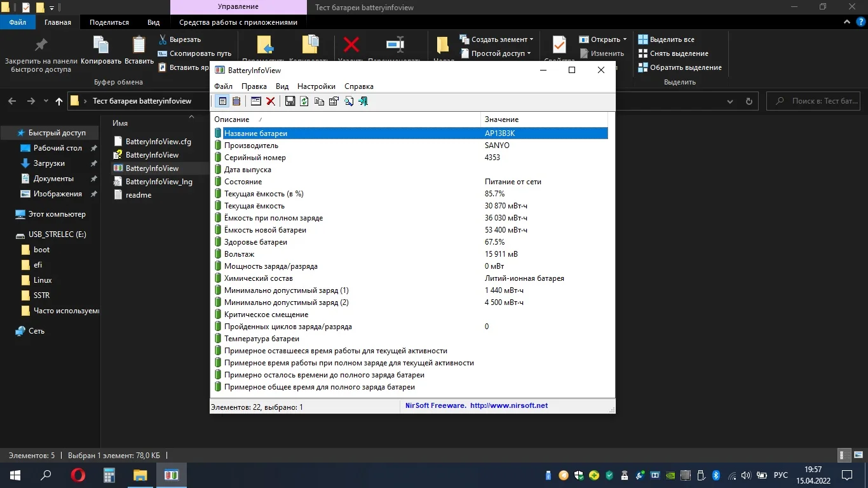
Task: Click Вставить in the Explorer ribbon
Action: click(139, 51)
